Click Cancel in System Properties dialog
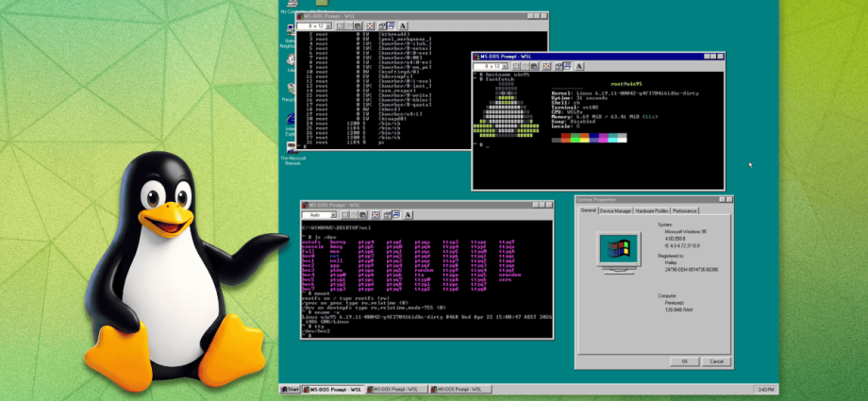The image size is (868, 401). coord(716,361)
